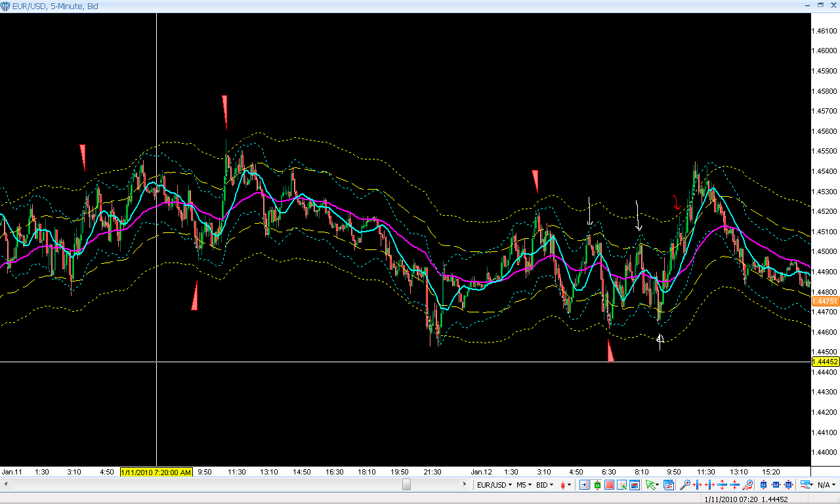Toggle the chart shift to right edge icon
840x504 pixels.
(585, 485)
